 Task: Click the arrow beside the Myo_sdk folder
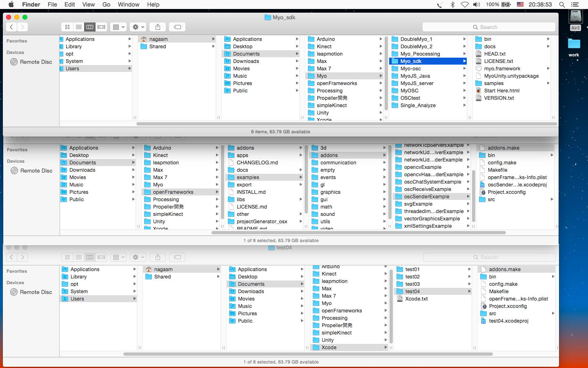point(464,61)
